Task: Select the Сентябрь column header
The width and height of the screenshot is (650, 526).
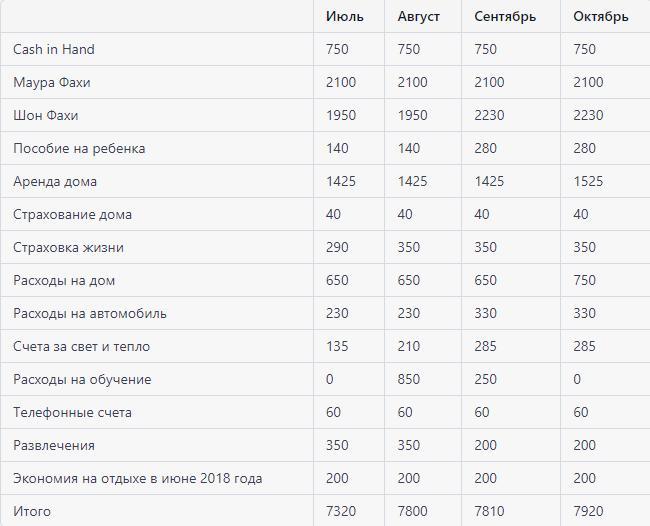Action: tap(504, 16)
